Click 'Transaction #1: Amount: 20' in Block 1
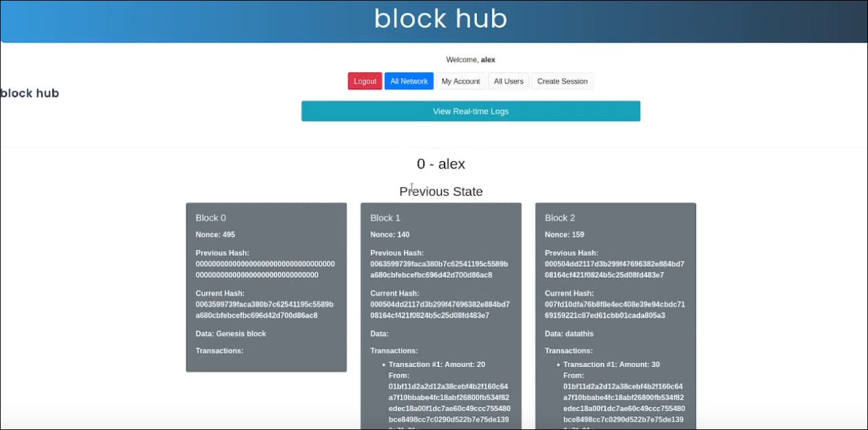868x430 pixels. (x=437, y=364)
